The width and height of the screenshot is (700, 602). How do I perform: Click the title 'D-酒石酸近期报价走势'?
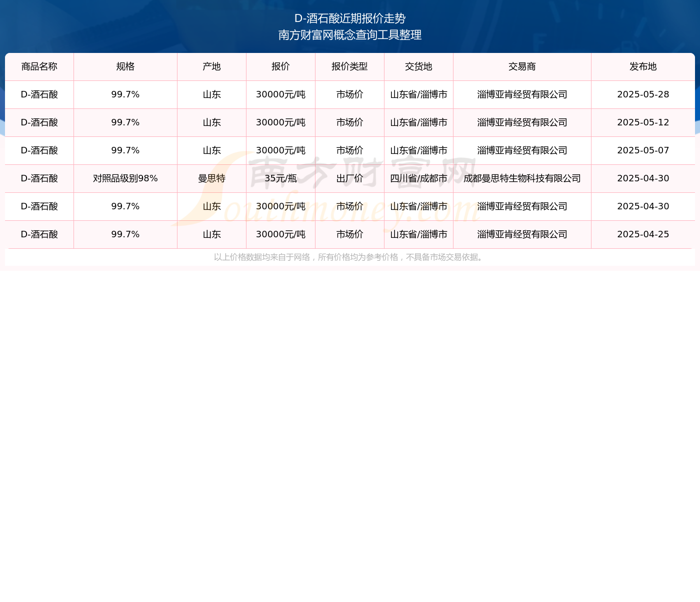click(x=350, y=18)
